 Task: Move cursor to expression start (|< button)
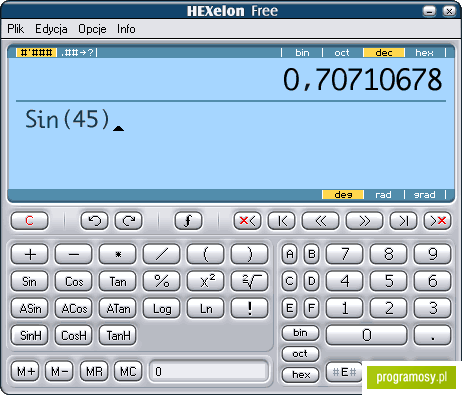coord(281,221)
